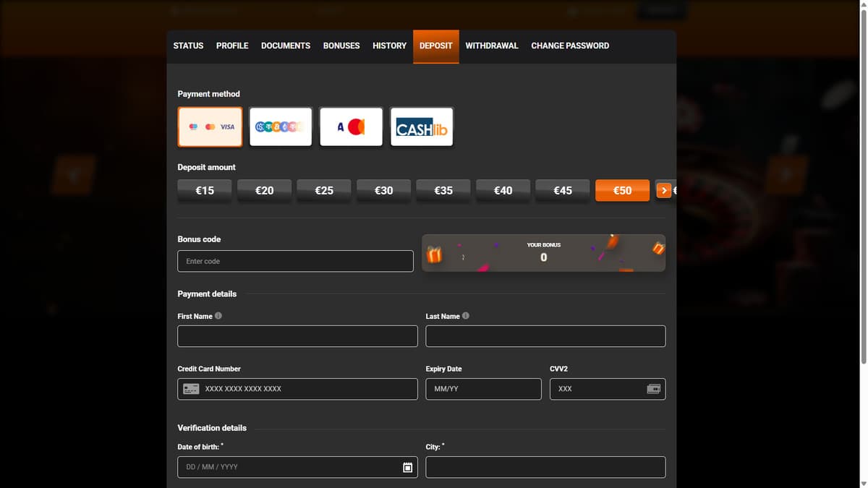Click the Date of birth field

click(x=297, y=467)
